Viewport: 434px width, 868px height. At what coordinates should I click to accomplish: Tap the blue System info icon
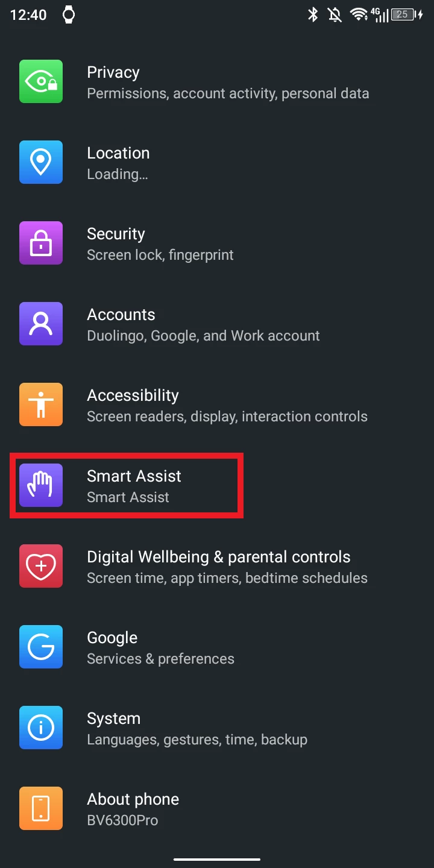[41, 728]
